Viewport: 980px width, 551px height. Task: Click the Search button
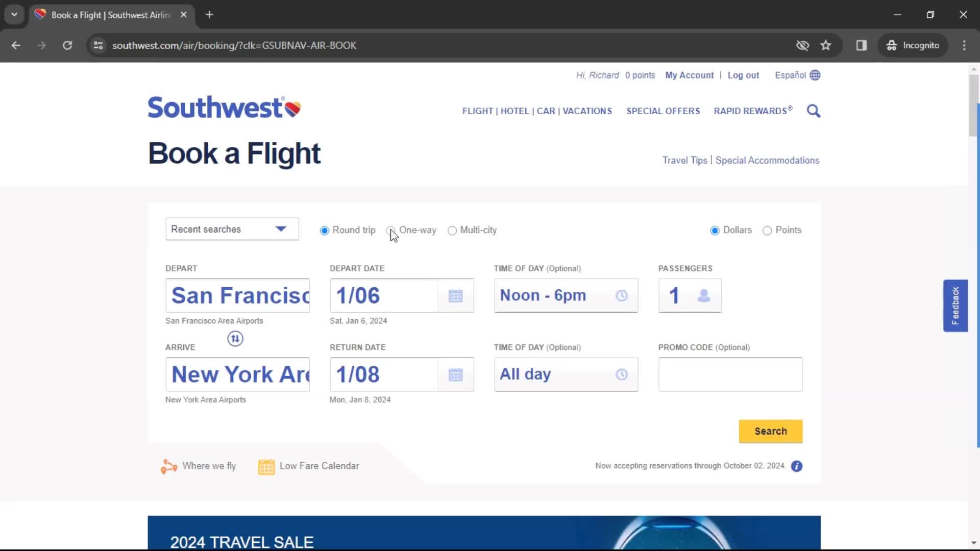771,431
